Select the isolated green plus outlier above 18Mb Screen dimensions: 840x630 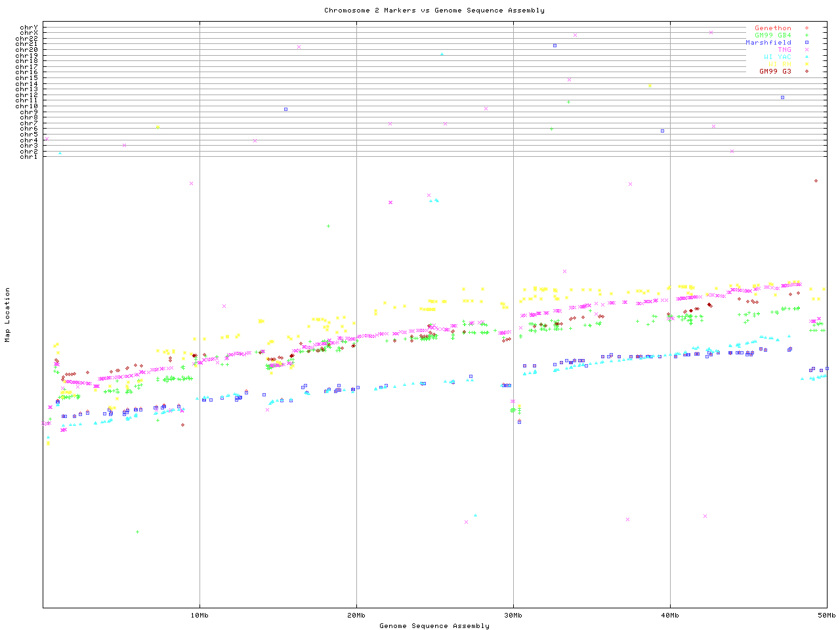click(x=328, y=226)
